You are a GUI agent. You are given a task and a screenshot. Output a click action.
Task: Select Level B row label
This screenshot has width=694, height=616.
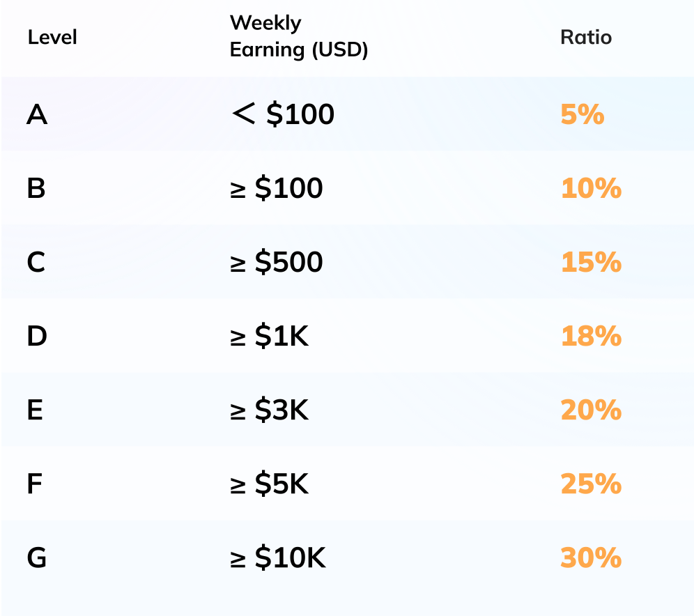click(36, 189)
